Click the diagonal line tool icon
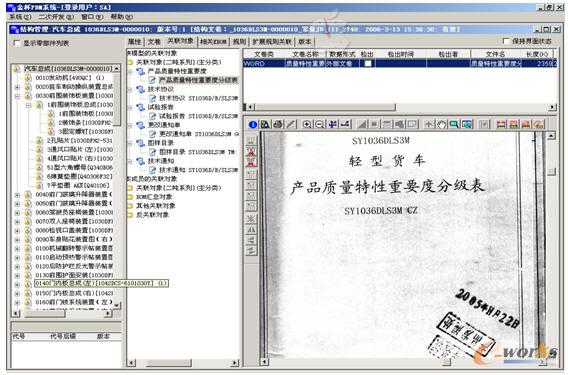This screenshot has height=375, width=568. pos(291,125)
